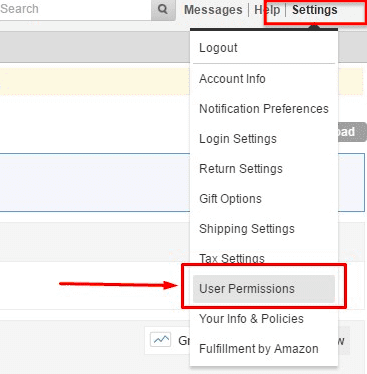The height and width of the screenshot is (374, 367).
Task: Click the highlighted User Permissions item
Action: 264,289
